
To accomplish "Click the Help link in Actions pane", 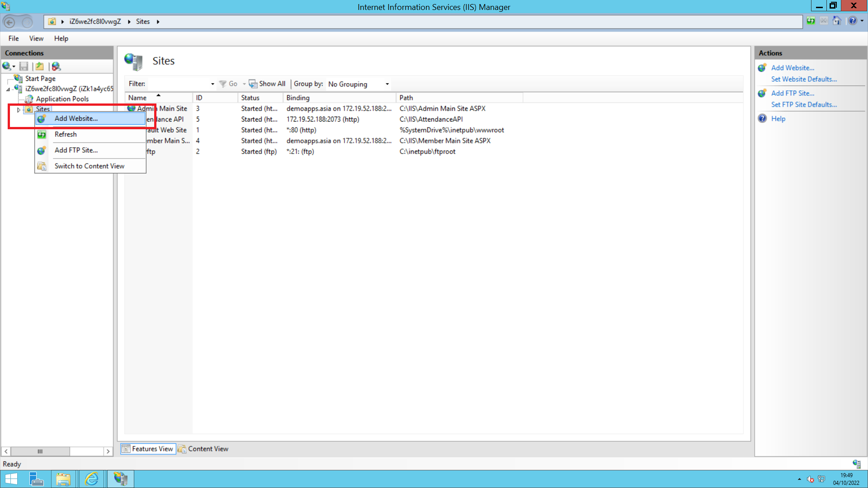I will coord(778,118).
